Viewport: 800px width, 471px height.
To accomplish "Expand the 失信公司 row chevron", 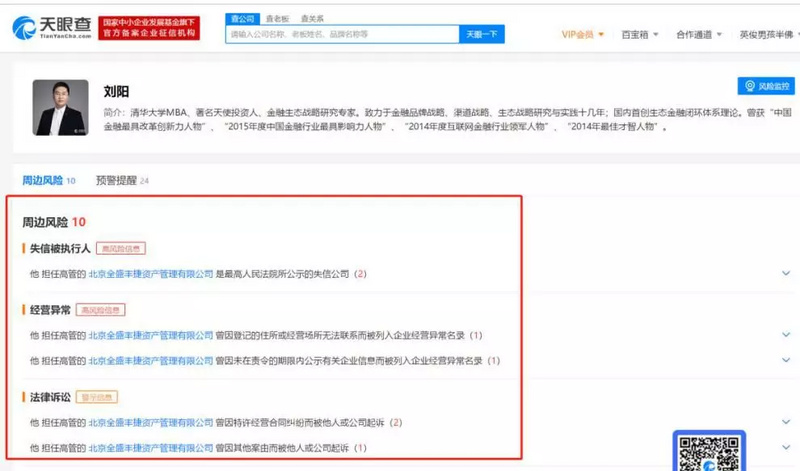I will [x=786, y=273].
